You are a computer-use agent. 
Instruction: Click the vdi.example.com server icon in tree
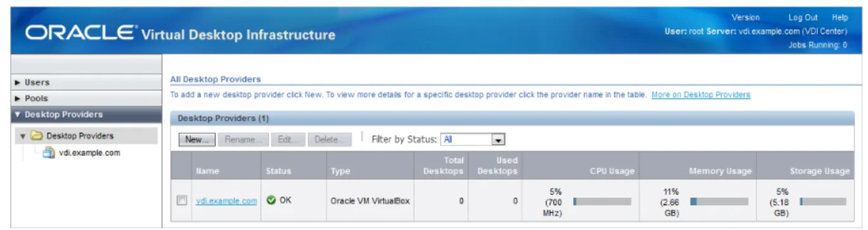(x=48, y=153)
